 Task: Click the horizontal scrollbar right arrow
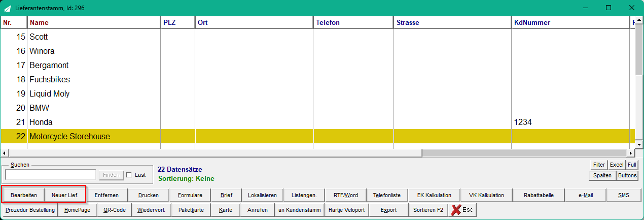click(631, 153)
